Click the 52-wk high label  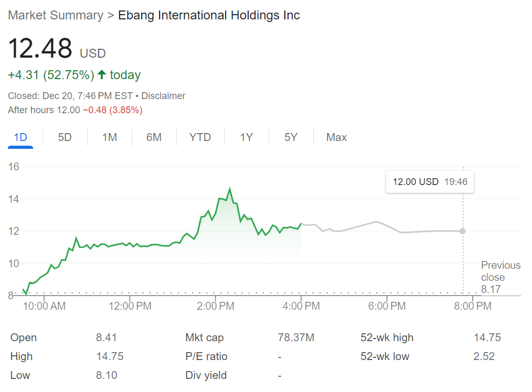click(x=387, y=337)
